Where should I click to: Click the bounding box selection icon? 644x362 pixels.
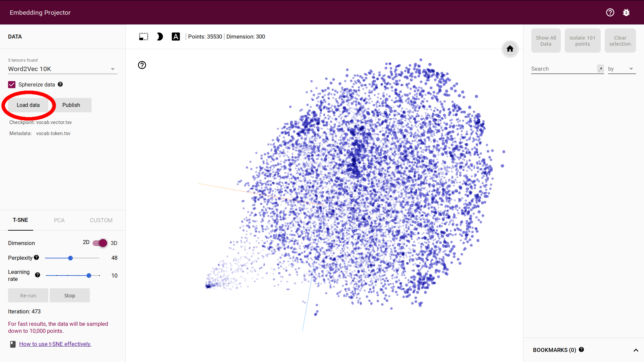pyautogui.click(x=144, y=37)
